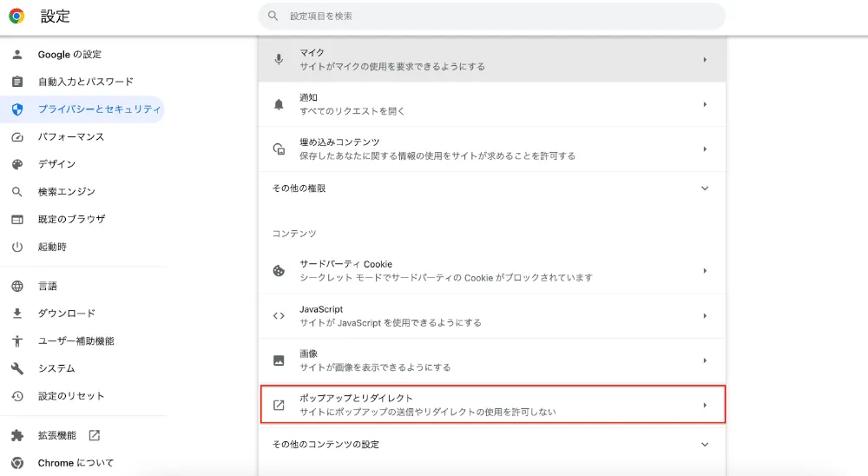This screenshot has width=868, height=476.
Task: Click the puzzle piece icon for 拡張機能
Action: pos(17,435)
